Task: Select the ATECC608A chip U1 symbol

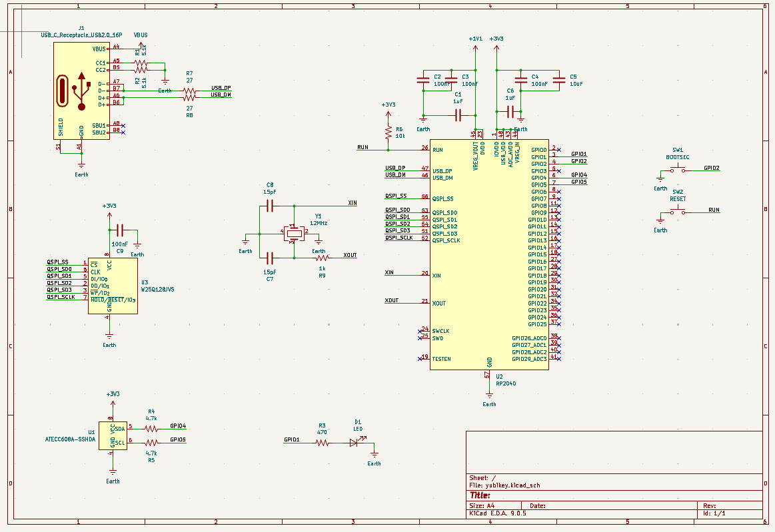Action: pyautogui.click(x=112, y=435)
